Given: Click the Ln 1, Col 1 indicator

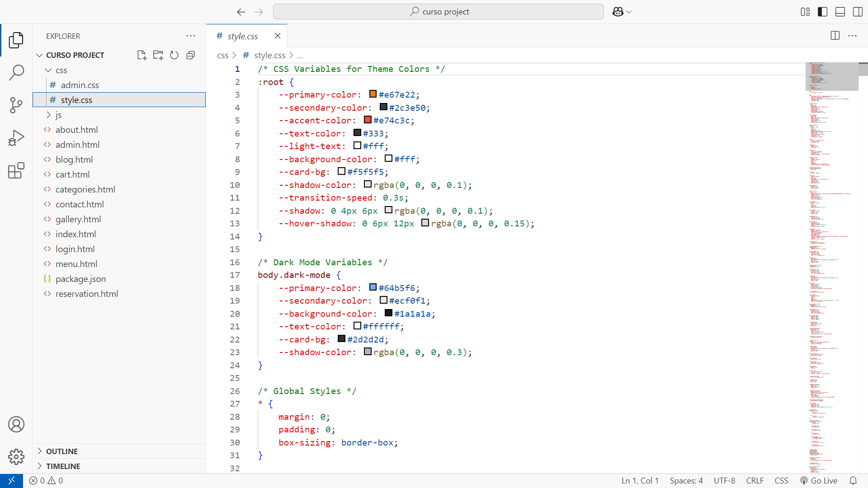Looking at the screenshot, I should (640, 481).
